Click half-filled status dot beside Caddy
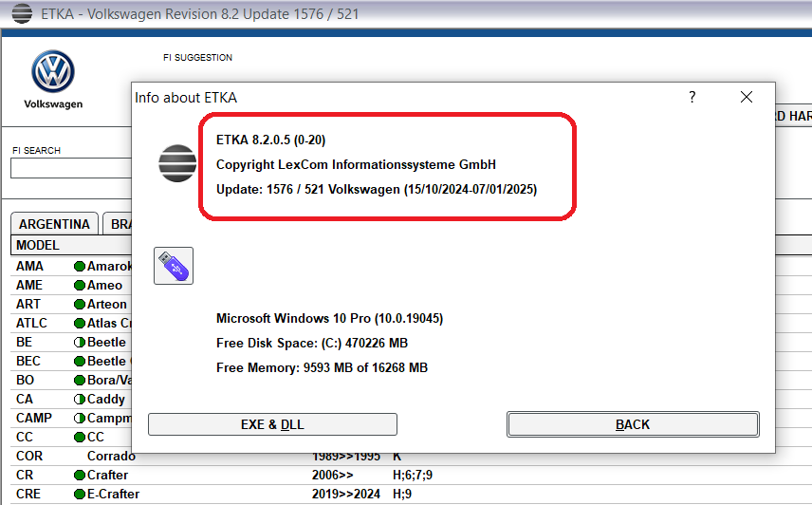 pyautogui.click(x=80, y=400)
